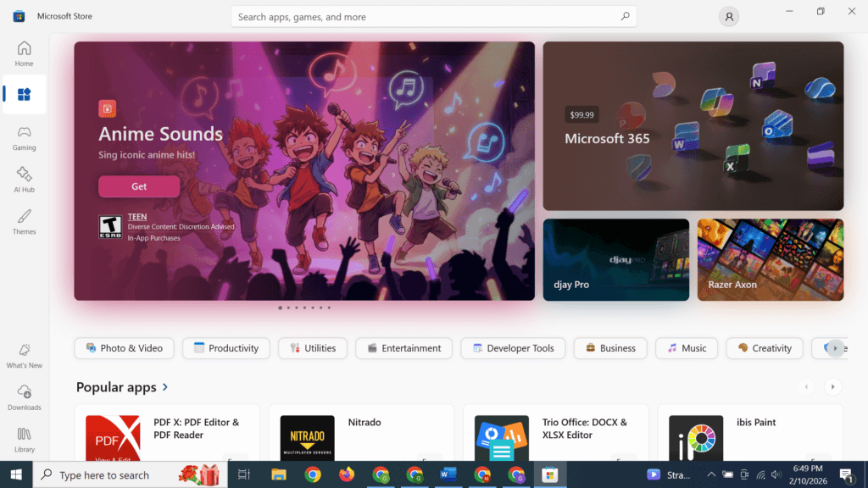868x488 pixels.
Task: Open the Themes section
Action: (x=24, y=221)
